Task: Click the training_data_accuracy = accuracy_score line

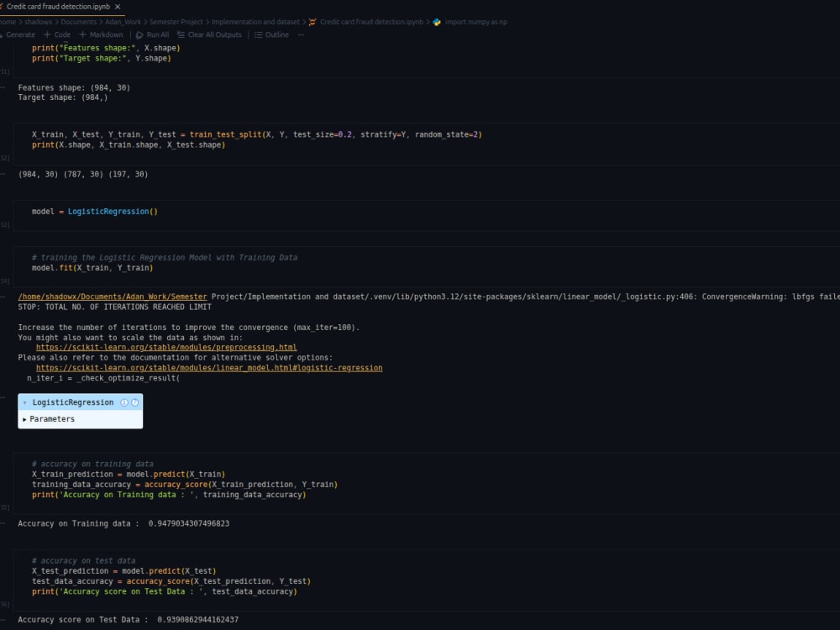Action: (x=184, y=485)
